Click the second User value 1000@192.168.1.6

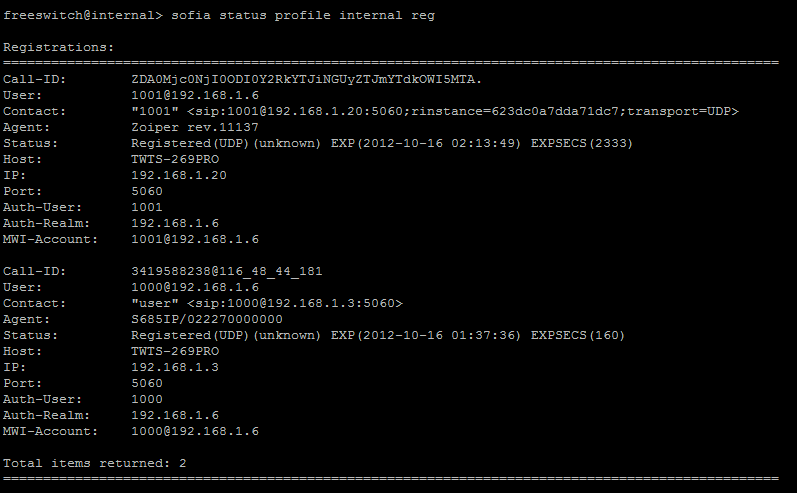point(195,287)
